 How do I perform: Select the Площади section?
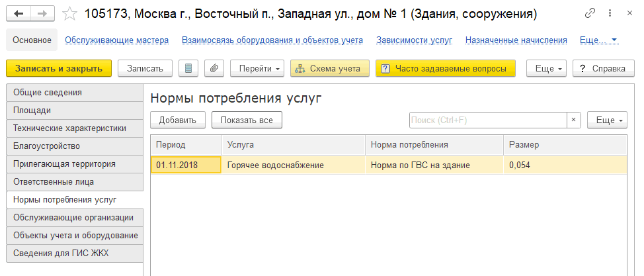75,111
